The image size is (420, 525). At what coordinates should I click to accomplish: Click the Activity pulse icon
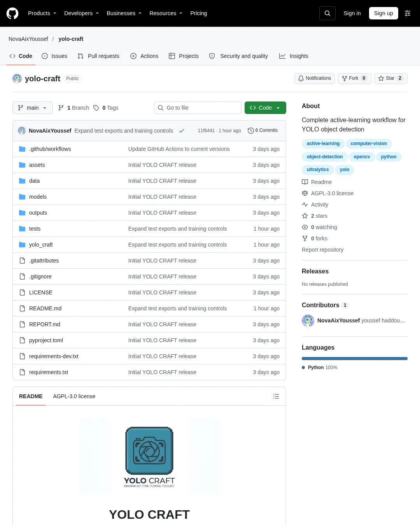(x=305, y=205)
